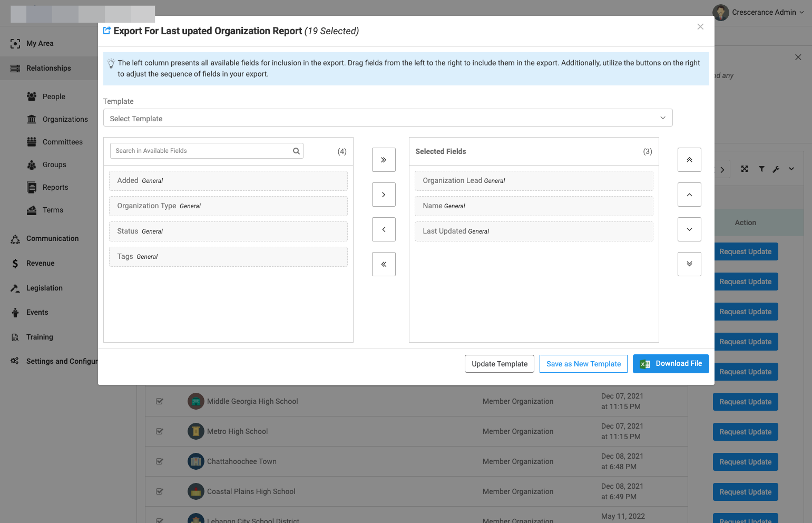The image size is (812, 523).
Task: Move field up one position
Action: (689, 195)
